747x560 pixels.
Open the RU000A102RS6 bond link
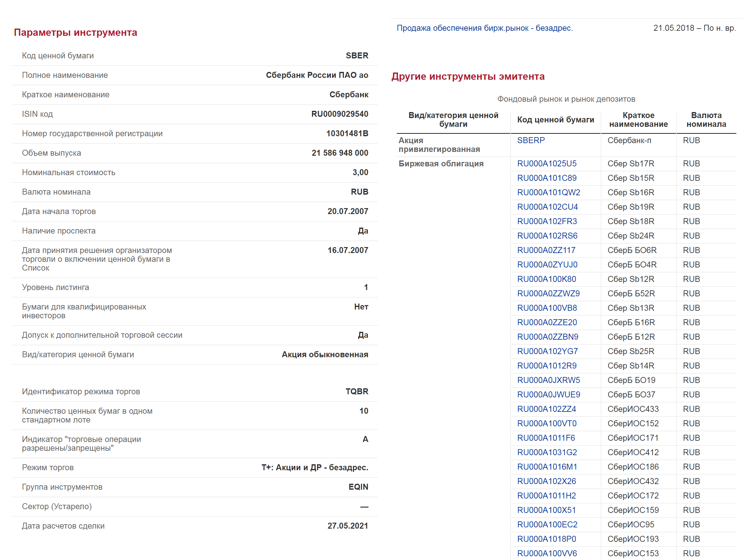click(x=547, y=236)
